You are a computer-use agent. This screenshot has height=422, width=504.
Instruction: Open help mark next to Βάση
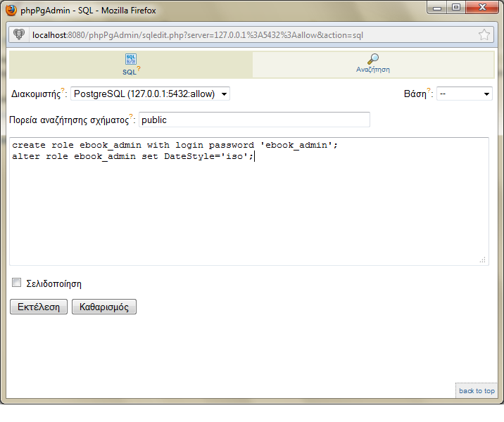coord(429,90)
